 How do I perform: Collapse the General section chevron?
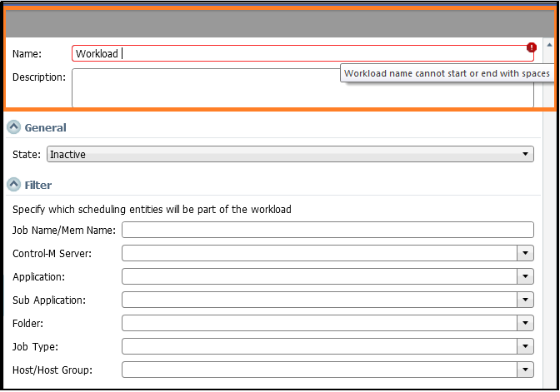[14, 127]
